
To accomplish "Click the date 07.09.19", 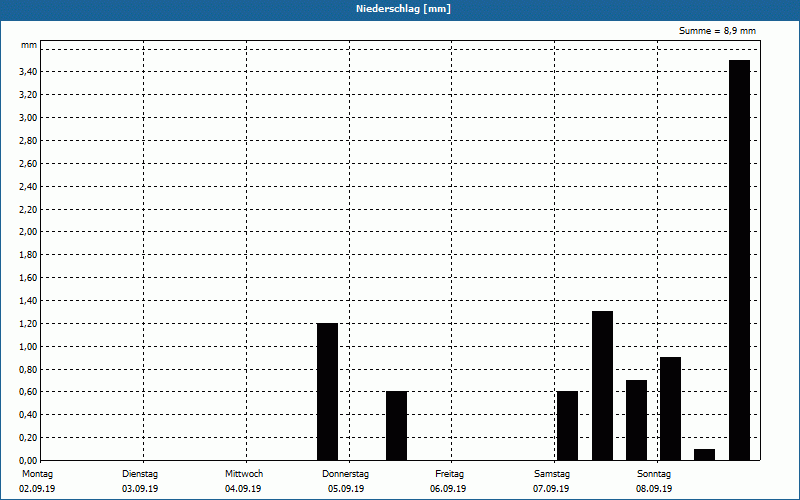I will 551,489.
